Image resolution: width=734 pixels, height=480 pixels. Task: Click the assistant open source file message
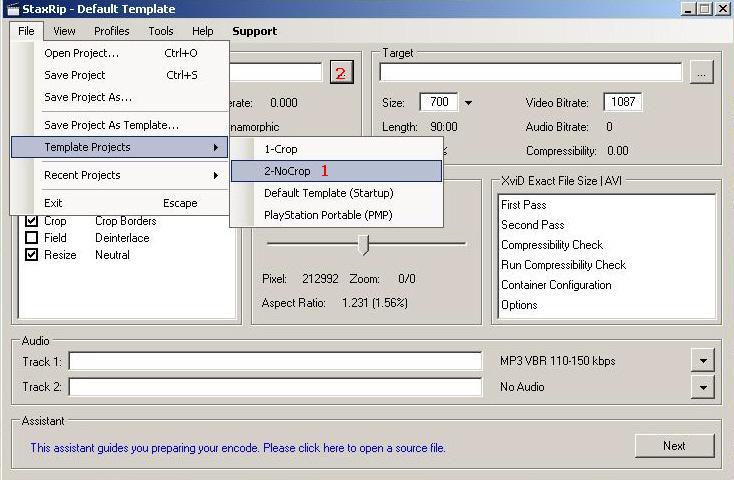pyautogui.click(x=238, y=448)
